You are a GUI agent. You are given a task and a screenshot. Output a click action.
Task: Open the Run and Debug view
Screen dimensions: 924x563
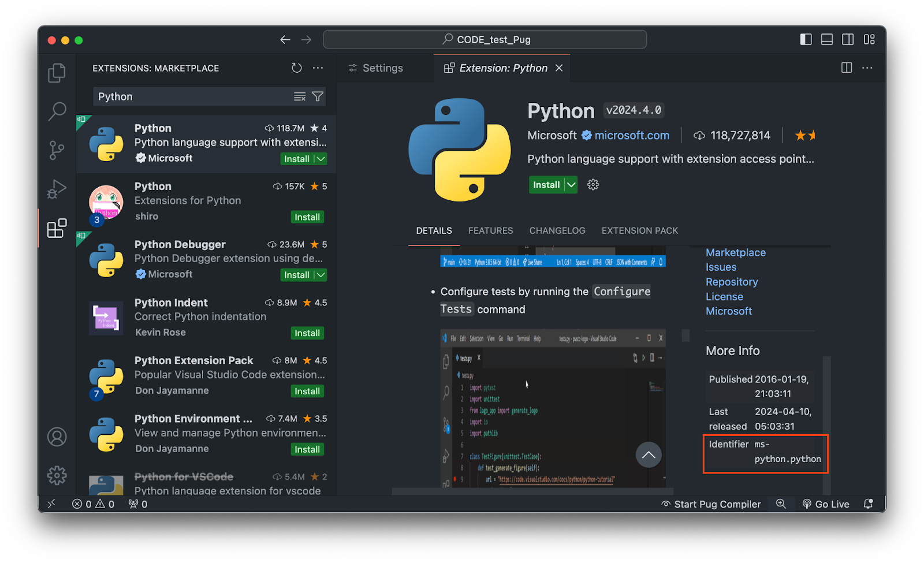tap(57, 188)
